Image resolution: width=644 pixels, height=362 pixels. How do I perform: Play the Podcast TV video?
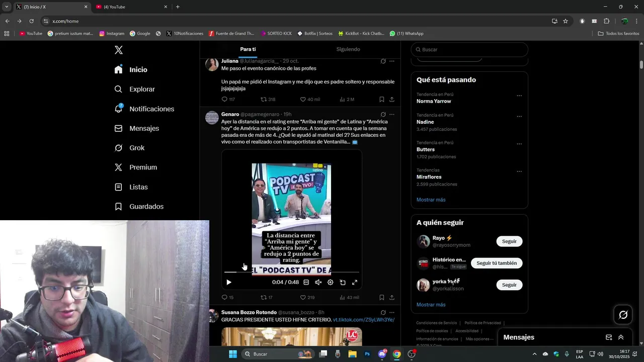coord(229,283)
